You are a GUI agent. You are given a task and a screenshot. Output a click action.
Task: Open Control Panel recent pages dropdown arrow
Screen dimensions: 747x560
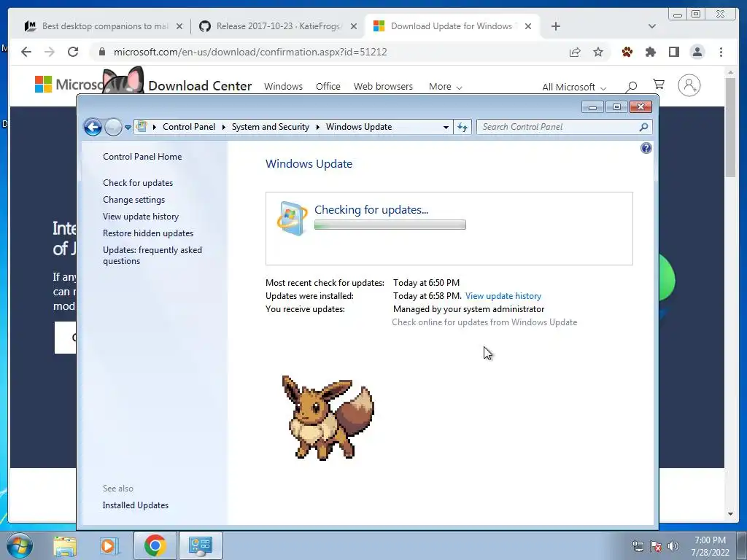(128, 127)
